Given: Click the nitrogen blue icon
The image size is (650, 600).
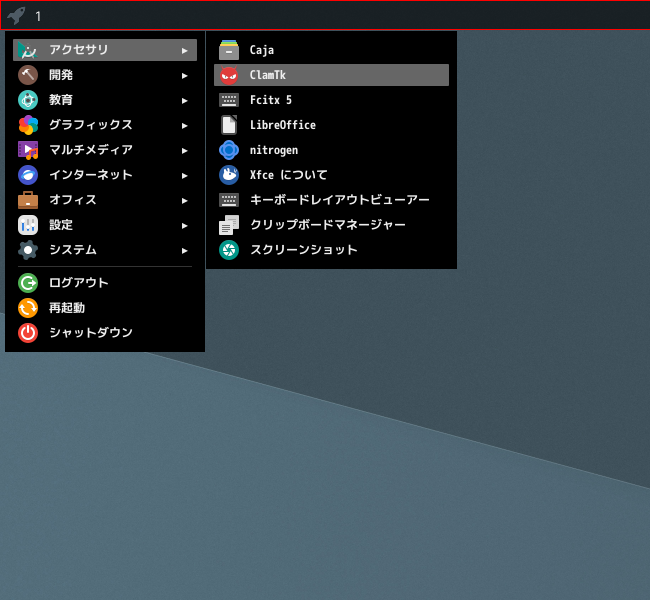Looking at the screenshot, I should [229, 150].
